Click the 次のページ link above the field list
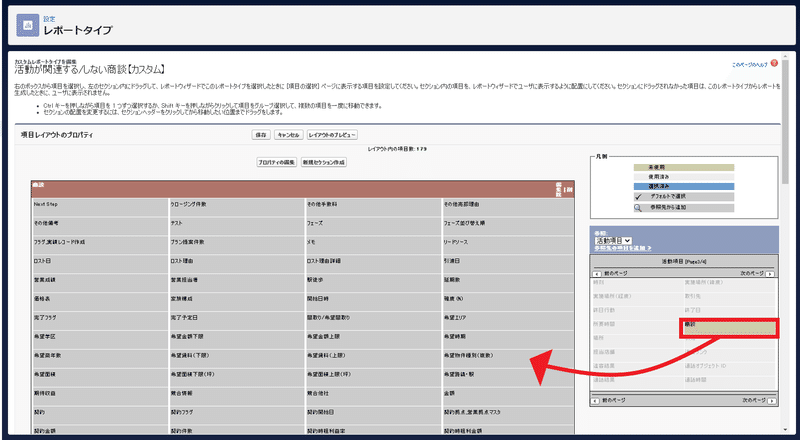This screenshot has height=440, width=800. (x=753, y=274)
